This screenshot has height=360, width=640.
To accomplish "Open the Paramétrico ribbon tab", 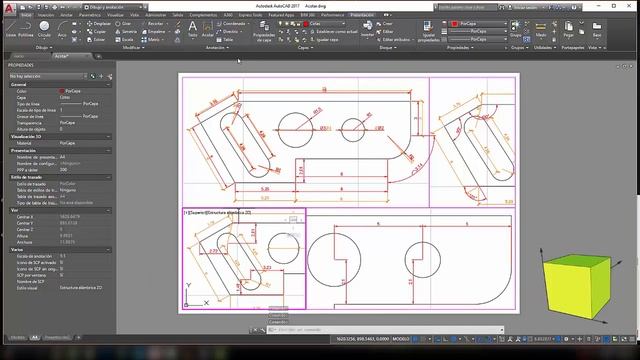I will pyautogui.click(x=90, y=15).
